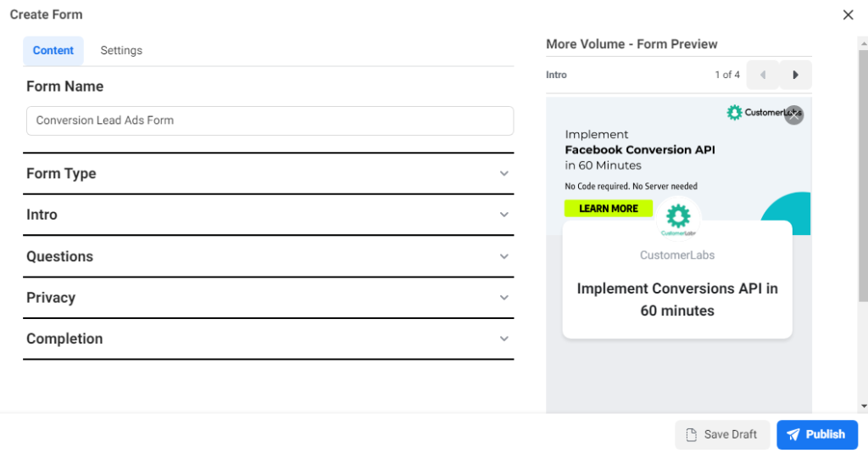
Task: Switch to the Content tab
Action: coord(53,50)
